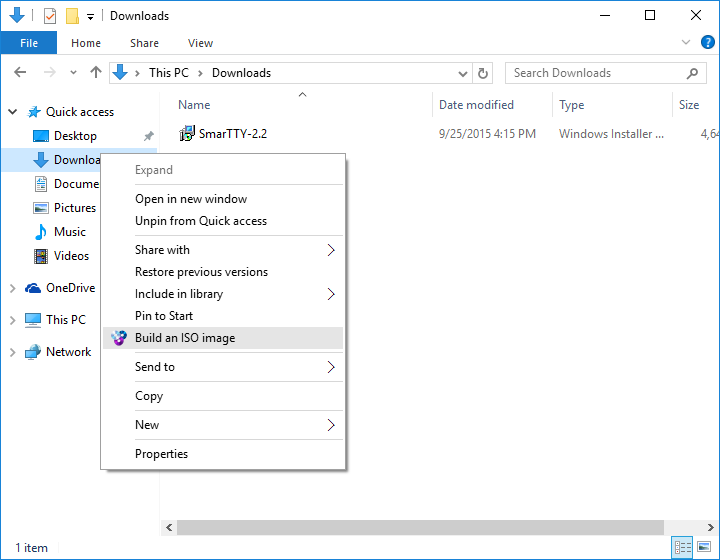Open the Share with submenu
720x560 pixels.
(x=223, y=250)
